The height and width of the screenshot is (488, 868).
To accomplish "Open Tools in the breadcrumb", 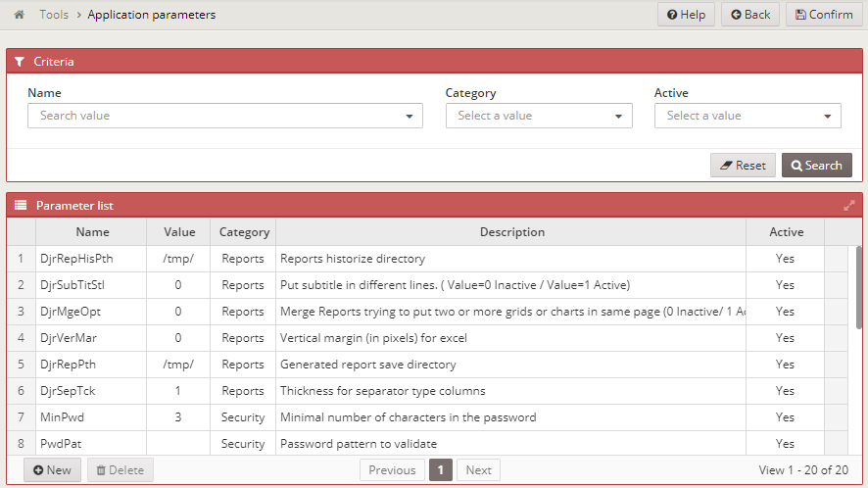I will coord(54,15).
